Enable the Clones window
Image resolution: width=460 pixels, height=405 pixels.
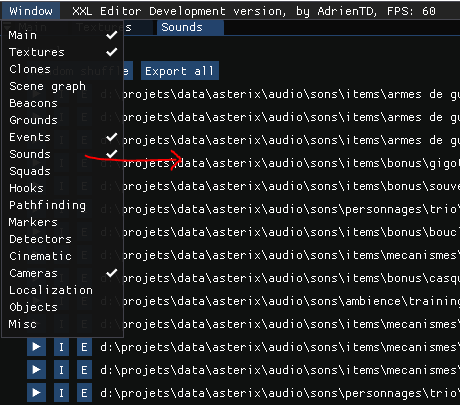[63, 69]
